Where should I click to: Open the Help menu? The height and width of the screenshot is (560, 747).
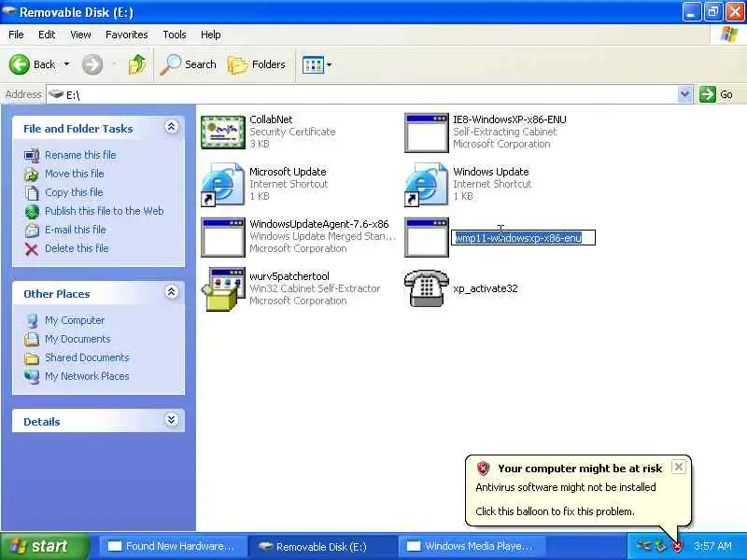click(211, 35)
